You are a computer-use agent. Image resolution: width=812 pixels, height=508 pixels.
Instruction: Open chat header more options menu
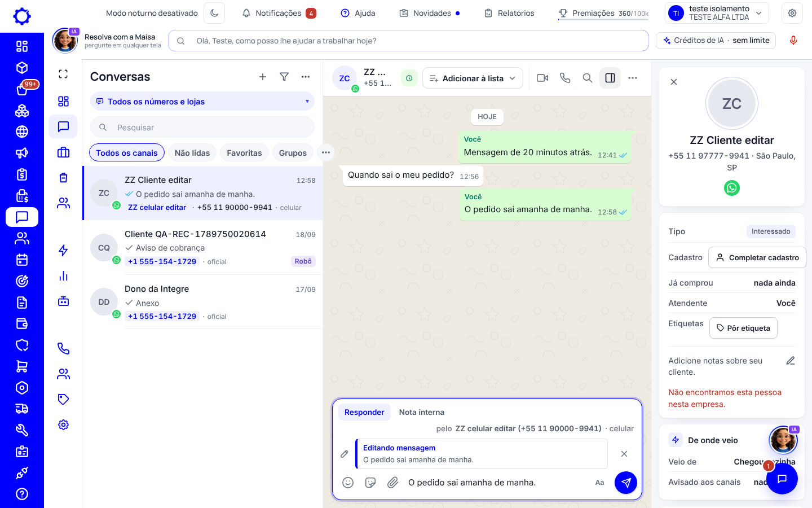click(x=633, y=78)
